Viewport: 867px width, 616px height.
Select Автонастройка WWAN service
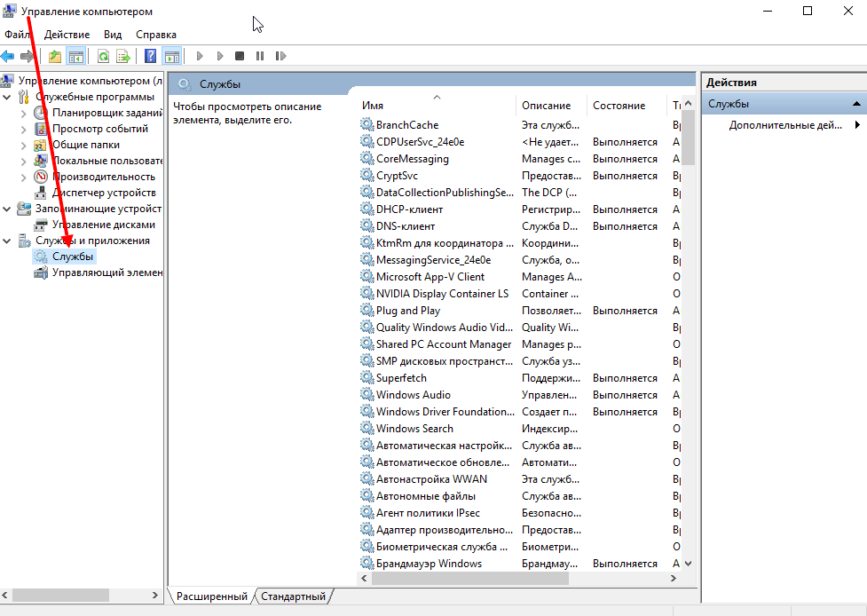[432, 479]
